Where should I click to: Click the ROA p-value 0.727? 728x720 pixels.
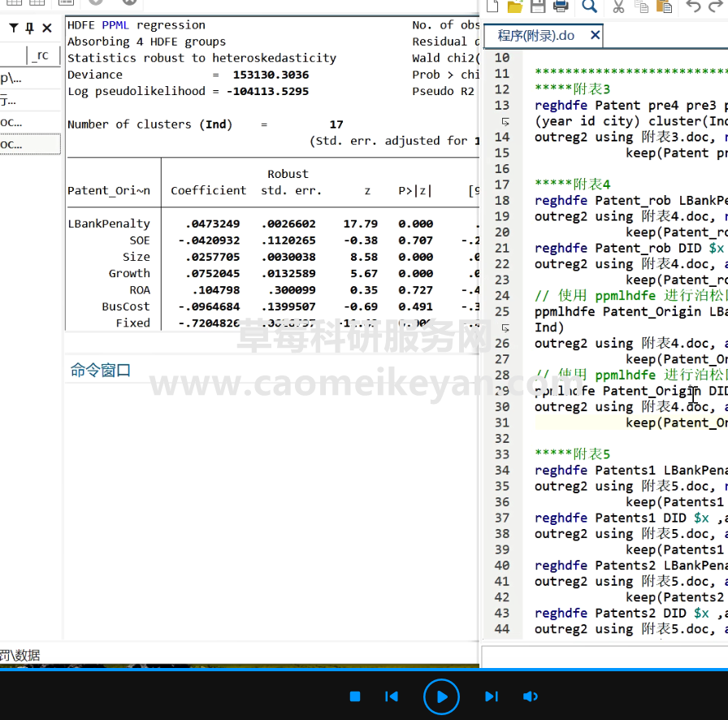click(415, 290)
